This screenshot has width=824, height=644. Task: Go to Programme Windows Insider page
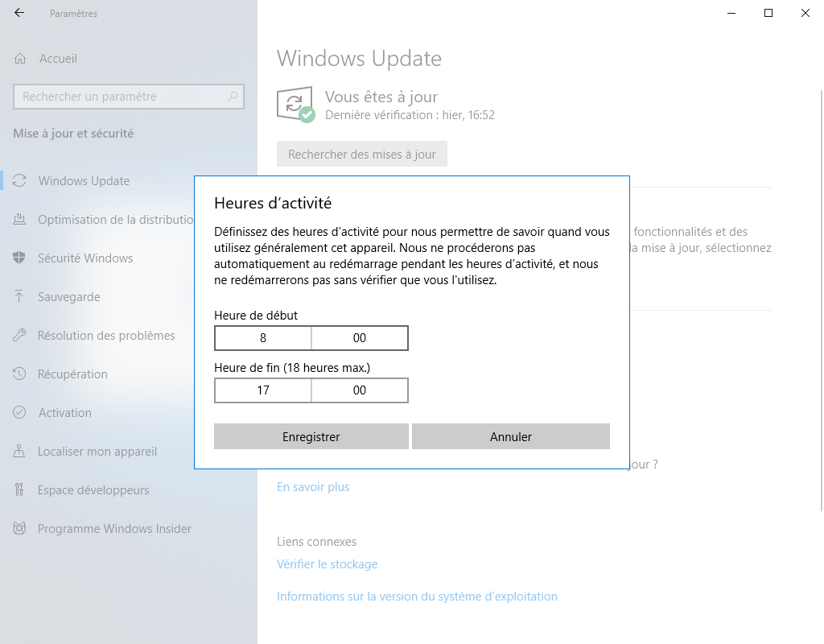[129, 529]
